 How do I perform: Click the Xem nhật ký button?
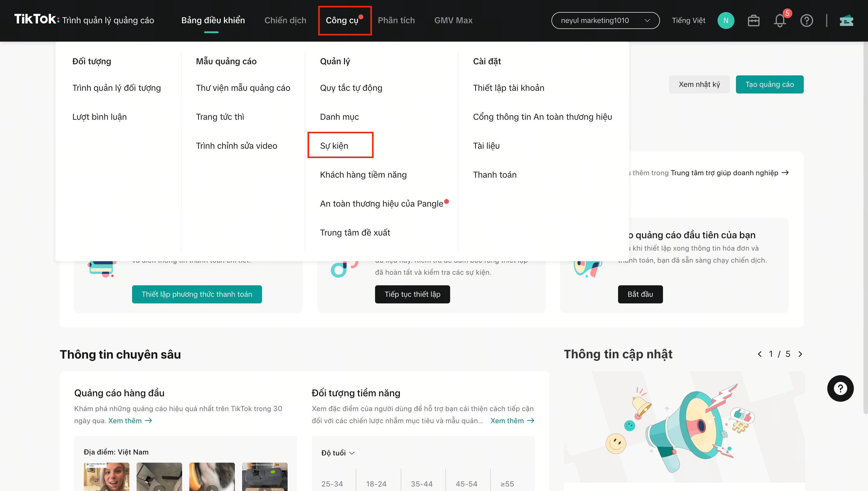699,84
